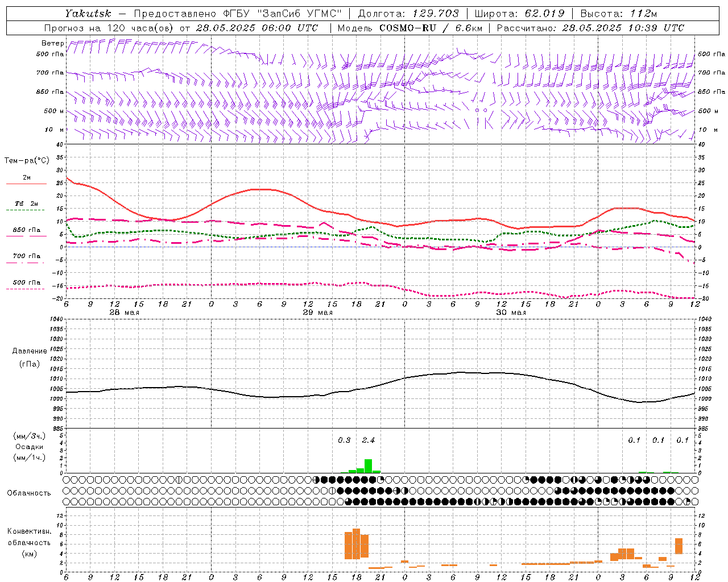Click the Ветер panel label
Image resolution: width=728 pixels, height=582 pixels.
click(52, 43)
